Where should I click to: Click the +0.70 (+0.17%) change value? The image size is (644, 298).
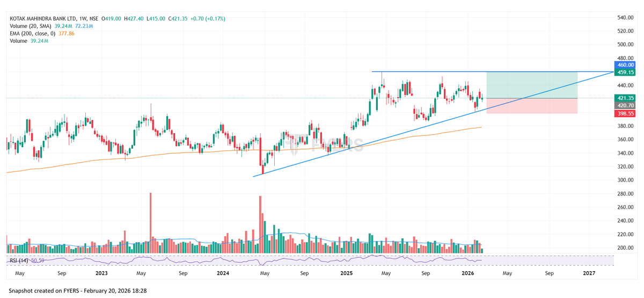pos(207,18)
